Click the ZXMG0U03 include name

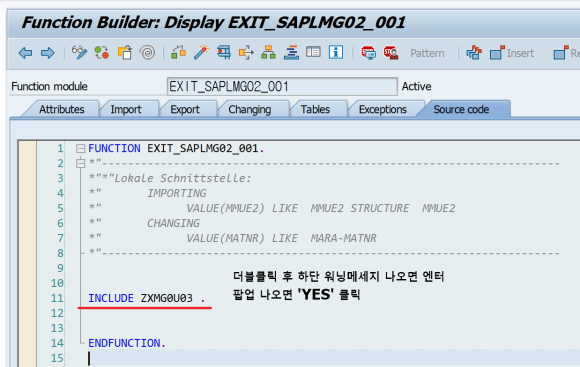tap(166, 298)
